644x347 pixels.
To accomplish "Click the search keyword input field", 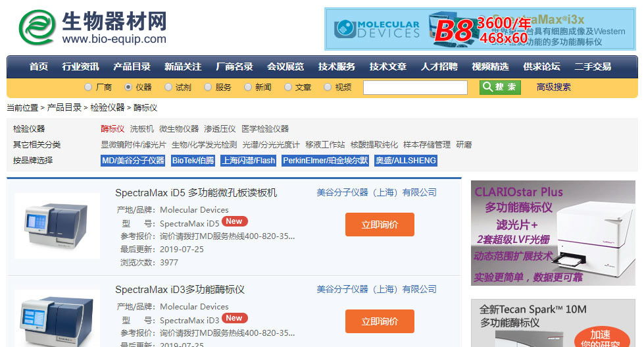I will (x=414, y=87).
